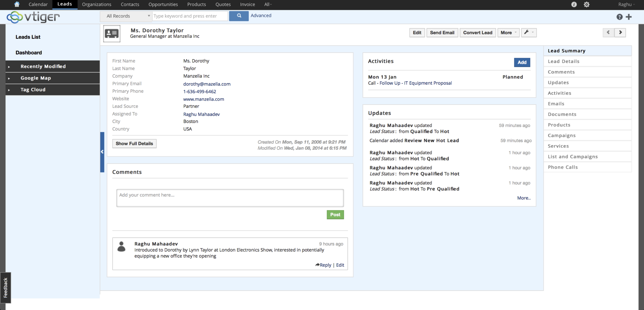The height and width of the screenshot is (310, 644).
Task: Click the Feedback side tab
Action: click(x=6, y=287)
